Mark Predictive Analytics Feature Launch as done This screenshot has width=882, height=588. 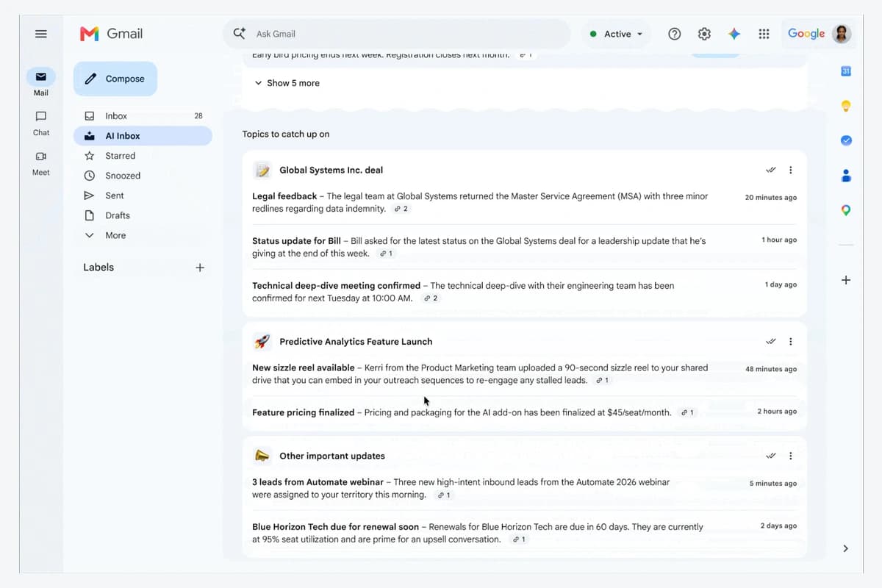pos(770,342)
